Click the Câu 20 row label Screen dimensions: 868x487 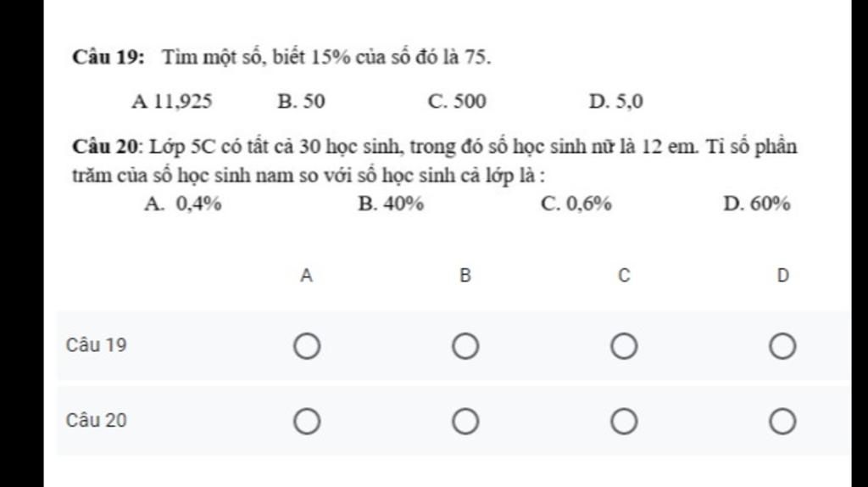(97, 420)
